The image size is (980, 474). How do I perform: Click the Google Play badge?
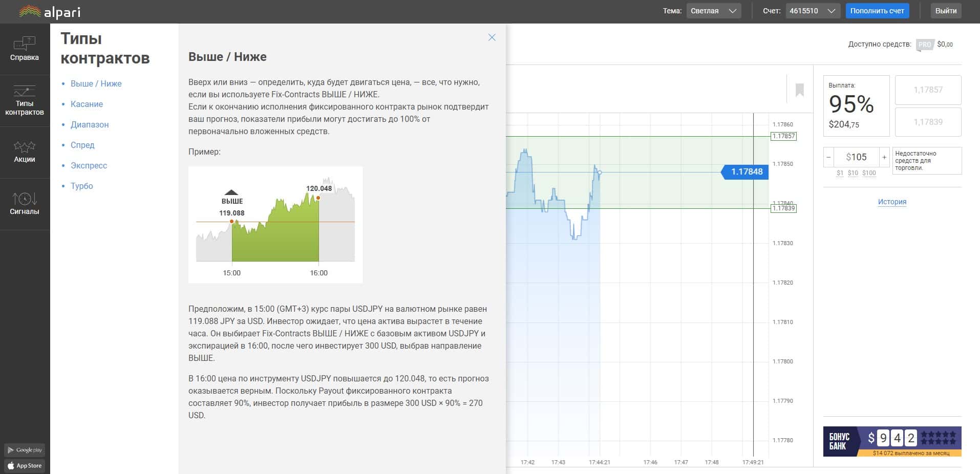pyautogui.click(x=25, y=450)
